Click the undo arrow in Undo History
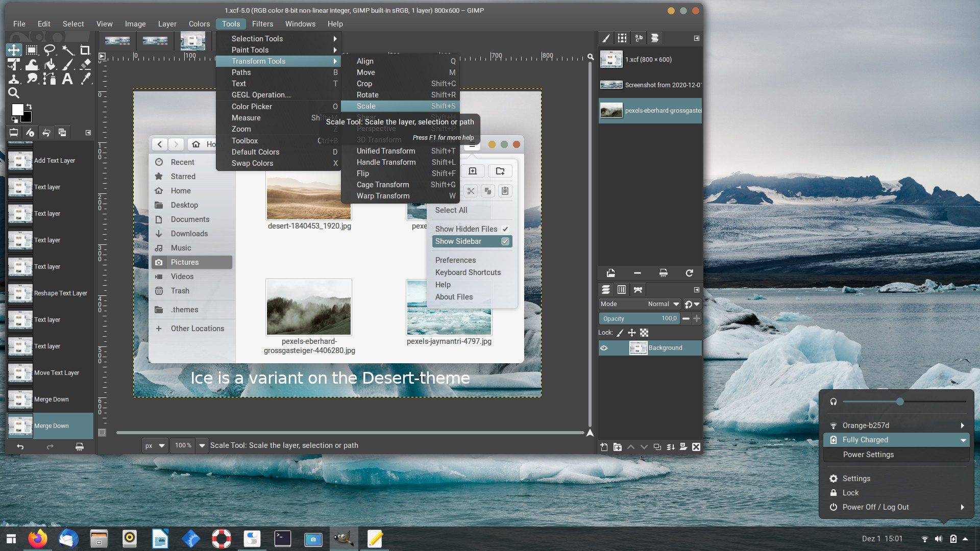 20,447
